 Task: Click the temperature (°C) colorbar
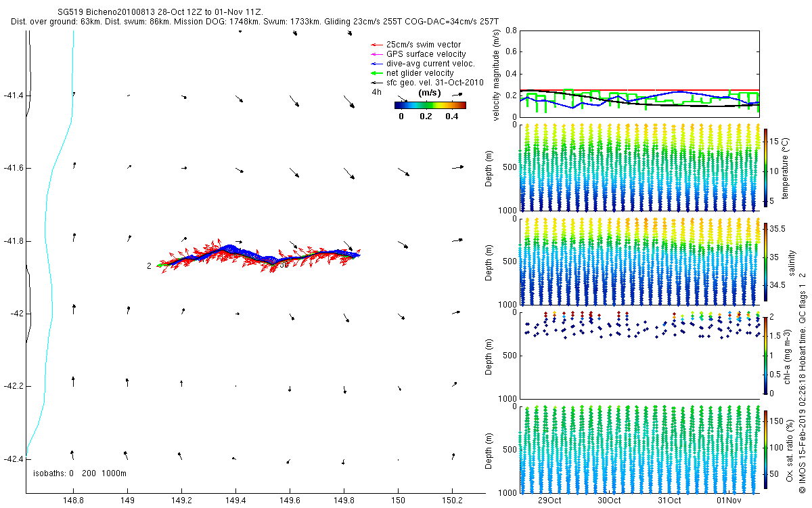[x=765, y=168]
